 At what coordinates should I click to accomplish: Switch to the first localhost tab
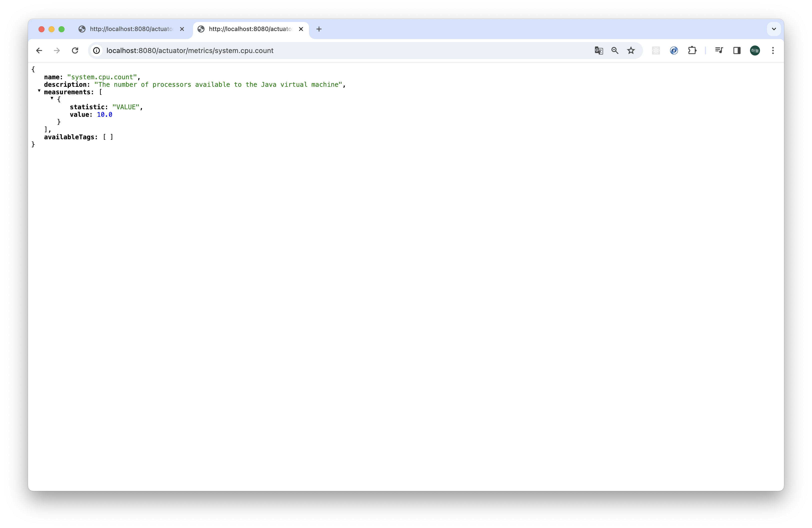(131, 29)
